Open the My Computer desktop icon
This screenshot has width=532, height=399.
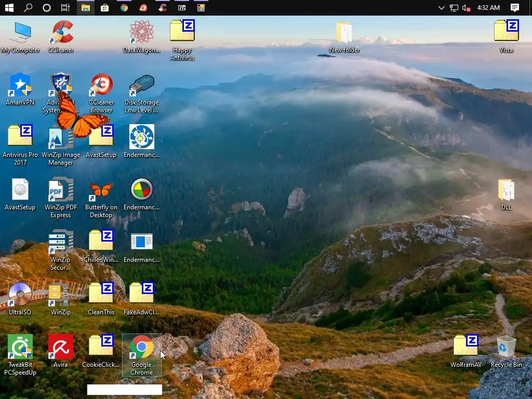(20, 37)
